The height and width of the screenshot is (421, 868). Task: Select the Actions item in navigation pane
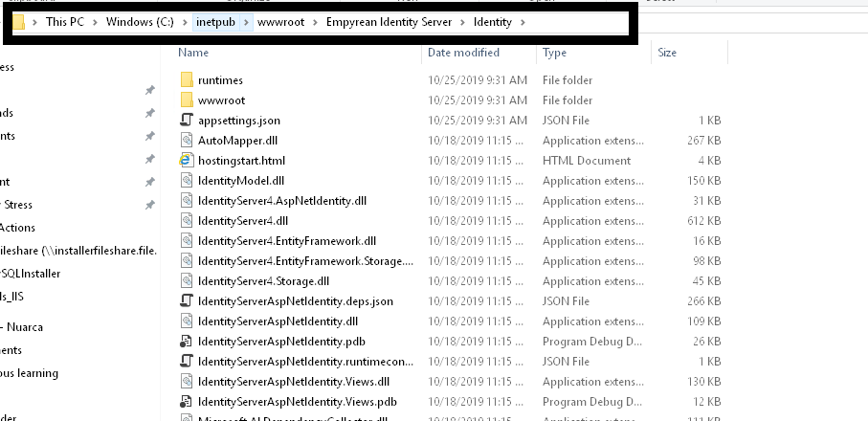17,228
